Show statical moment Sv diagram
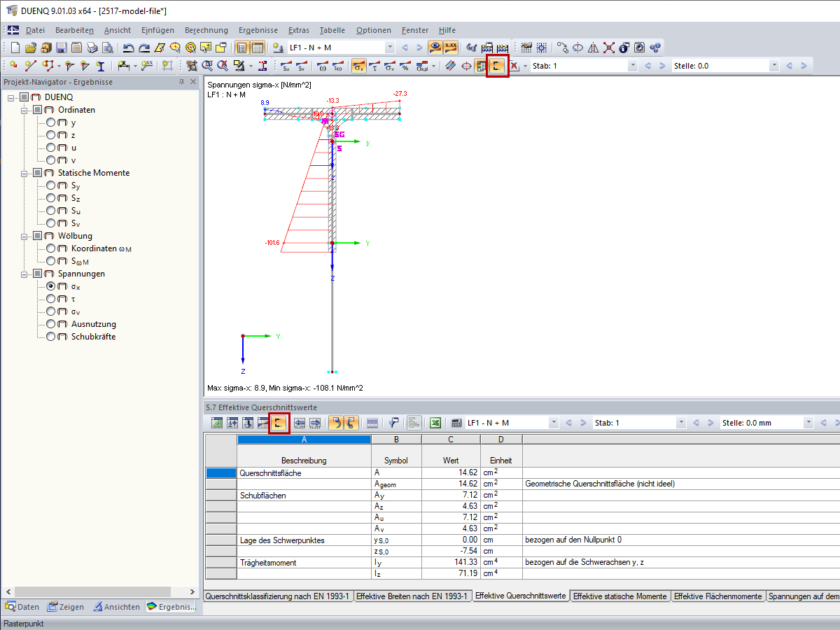Screen dimensions: 840x630 click(x=302, y=66)
